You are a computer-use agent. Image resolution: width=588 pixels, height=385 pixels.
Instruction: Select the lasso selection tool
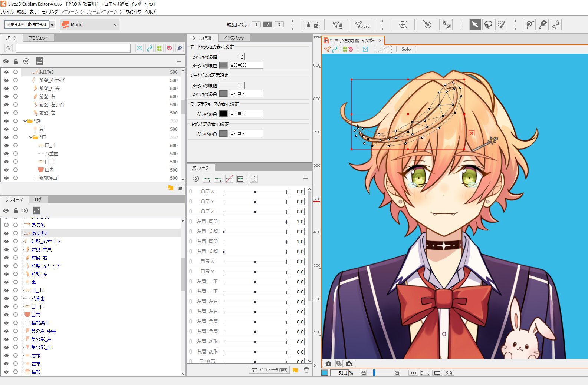click(488, 25)
